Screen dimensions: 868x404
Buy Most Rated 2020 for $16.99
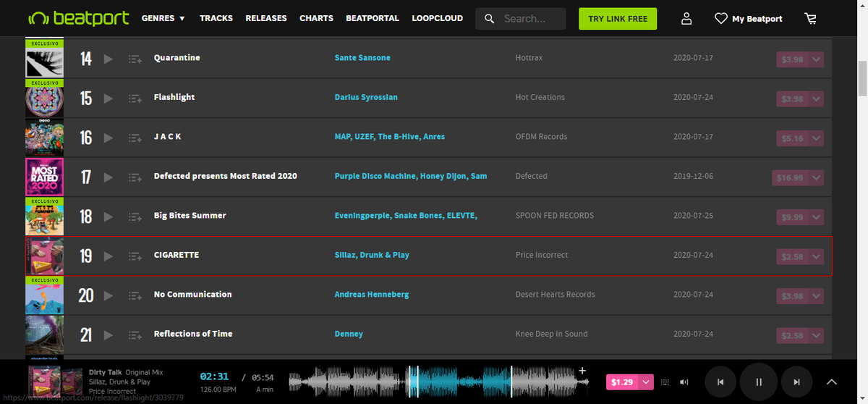[790, 177]
